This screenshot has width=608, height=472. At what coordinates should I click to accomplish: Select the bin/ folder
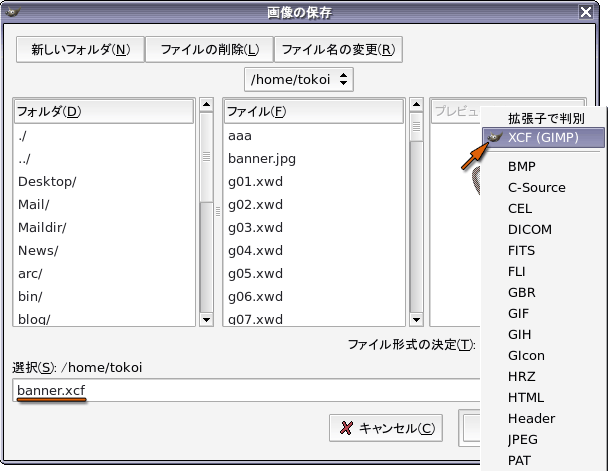point(104,296)
